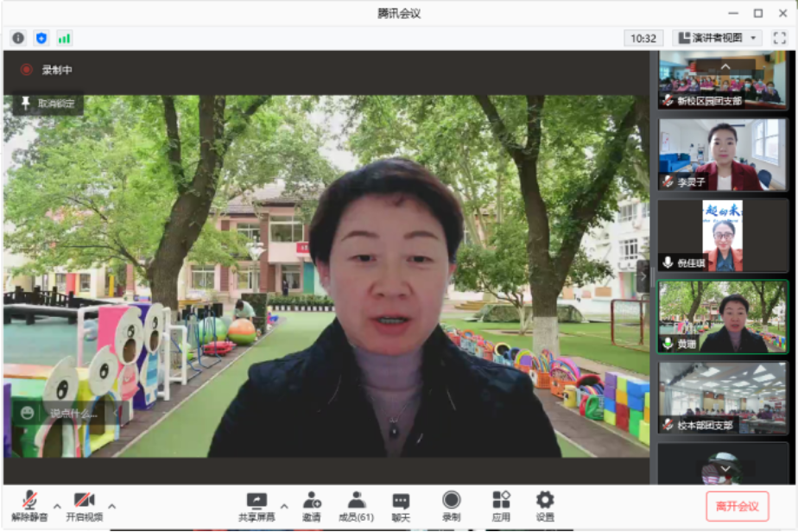Toggle the recording (录制) button
Viewport: 798px width, 532px height.
point(451,505)
